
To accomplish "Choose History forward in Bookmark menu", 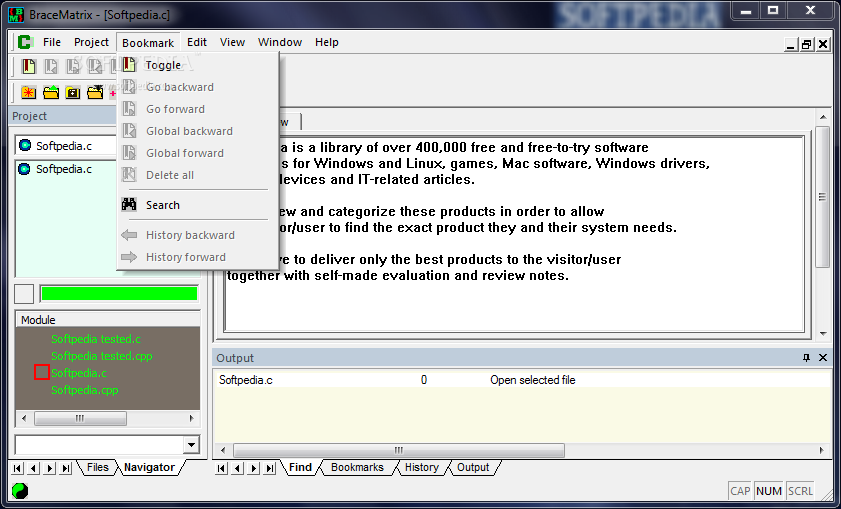I will [197, 257].
